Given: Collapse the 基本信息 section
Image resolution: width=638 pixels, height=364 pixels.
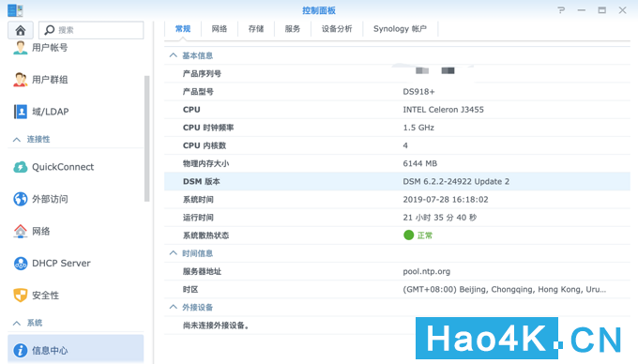Looking at the screenshot, I should (x=174, y=55).
